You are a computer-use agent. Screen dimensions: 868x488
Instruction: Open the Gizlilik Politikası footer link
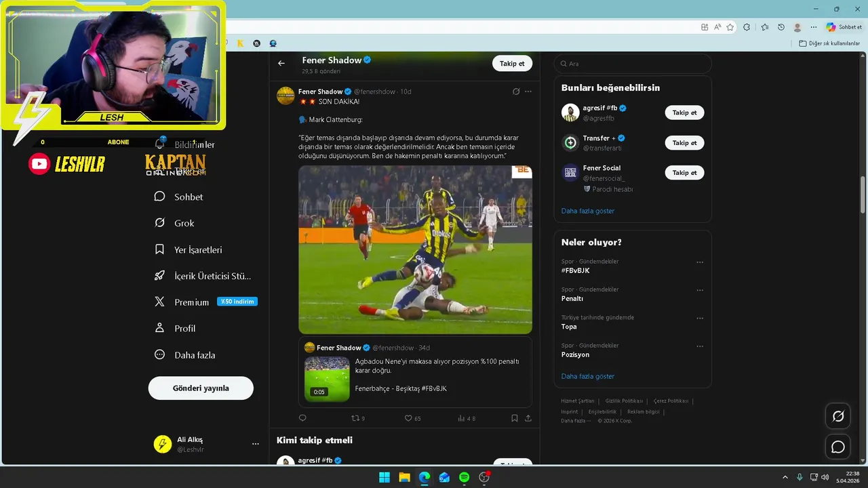624,401
